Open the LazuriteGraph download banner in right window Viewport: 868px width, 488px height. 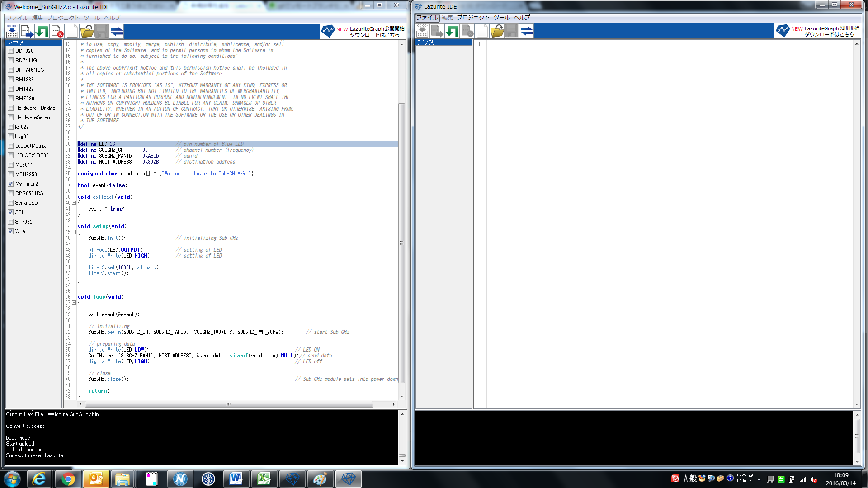818,31
